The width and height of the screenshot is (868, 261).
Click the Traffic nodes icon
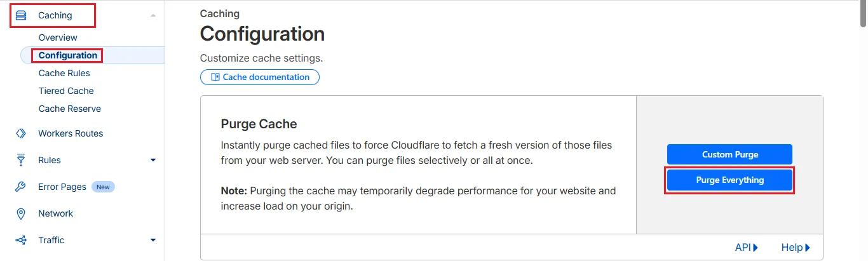tap(21, 240)
